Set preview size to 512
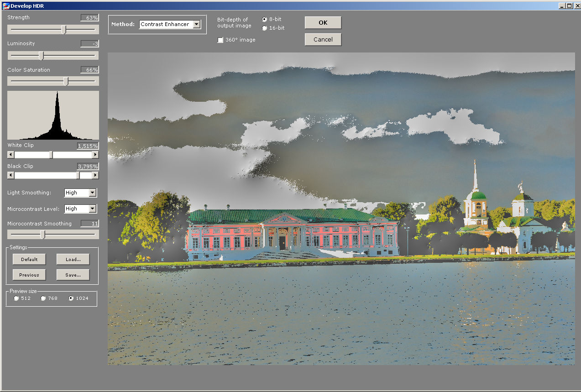 [x=17, y=298]
